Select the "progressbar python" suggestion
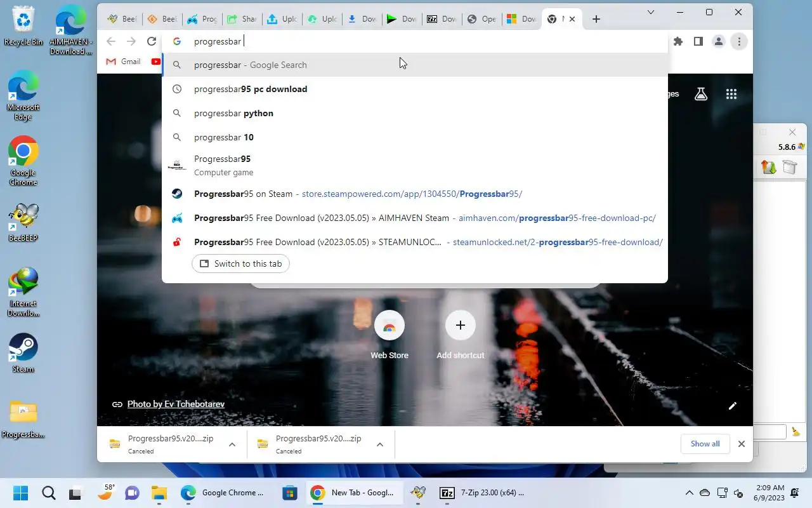Viewport: 812px width, 508px height. click(415, 113)
